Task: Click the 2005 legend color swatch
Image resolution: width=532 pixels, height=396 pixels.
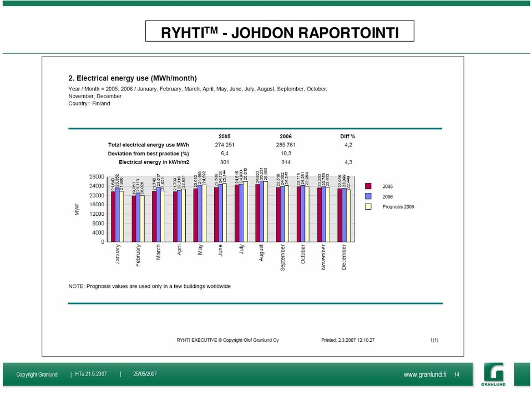Action: (x=368, y=186)
